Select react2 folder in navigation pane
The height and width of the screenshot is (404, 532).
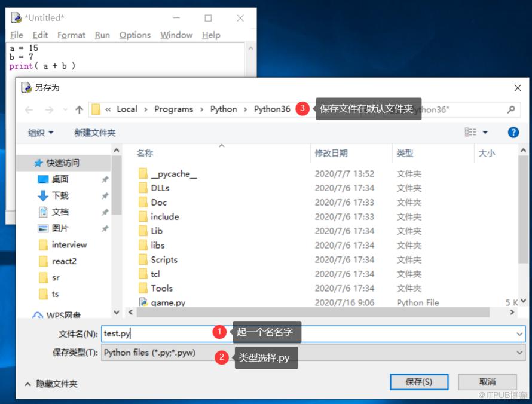click(64, 261)
